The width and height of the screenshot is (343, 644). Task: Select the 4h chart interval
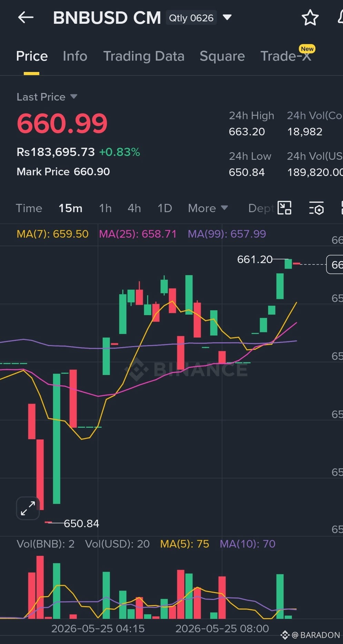tap(134, 208)
